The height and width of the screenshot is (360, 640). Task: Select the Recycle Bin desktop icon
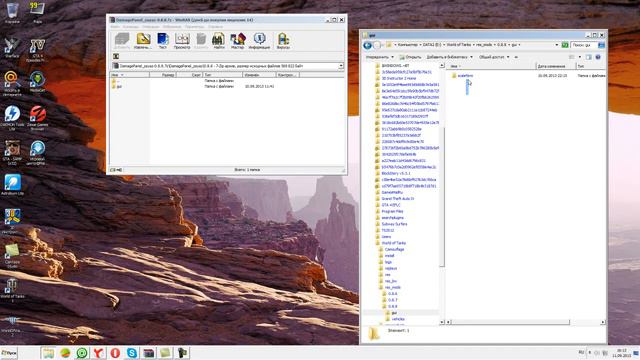click(12, 12)
